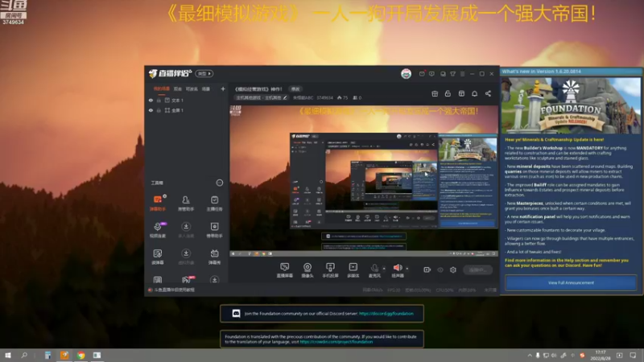
Task: Select 全屏 1 source row
Action: [x=187, y=110]
